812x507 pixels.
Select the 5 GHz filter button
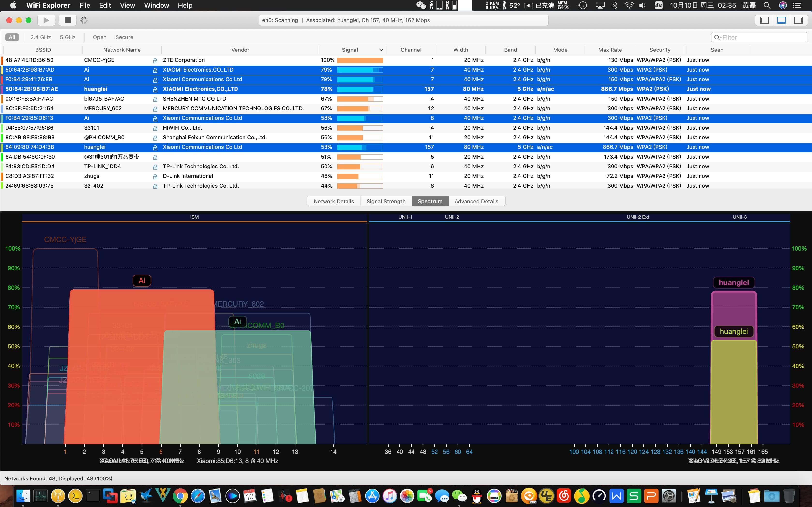click(x=68, y=37)
